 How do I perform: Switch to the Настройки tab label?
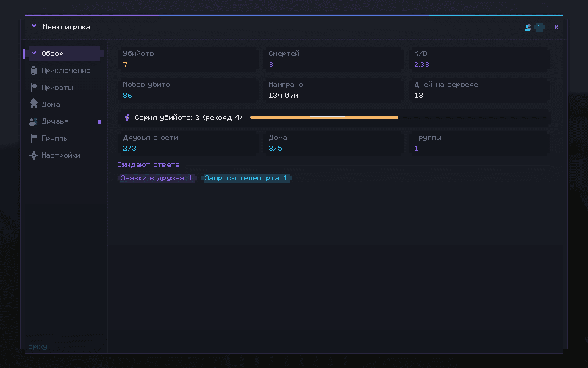[x=61, y=155]
